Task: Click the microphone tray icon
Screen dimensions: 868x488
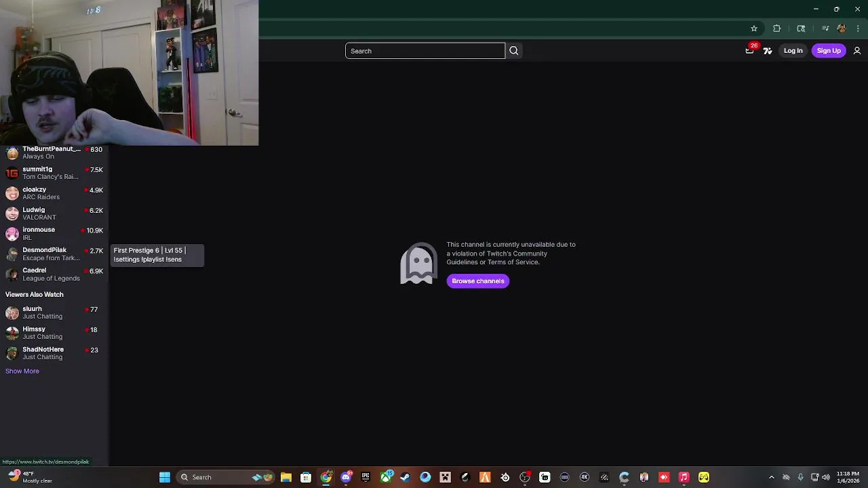Action: pos(801,477)
